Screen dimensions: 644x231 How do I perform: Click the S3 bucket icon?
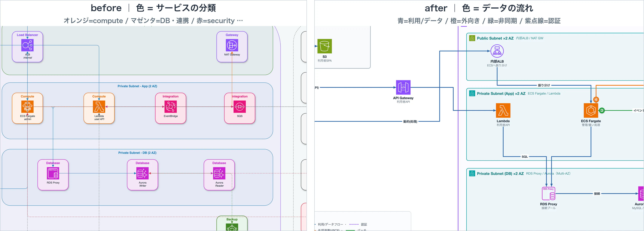point(325,46)
